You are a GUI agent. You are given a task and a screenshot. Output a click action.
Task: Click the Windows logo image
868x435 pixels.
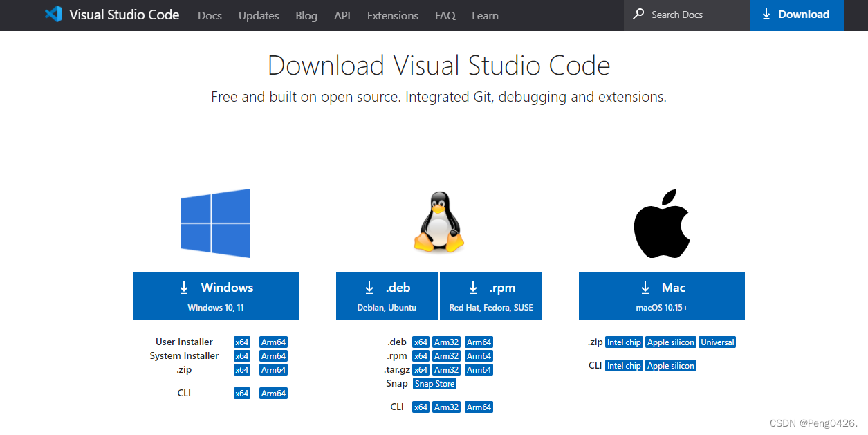point(216,223)
